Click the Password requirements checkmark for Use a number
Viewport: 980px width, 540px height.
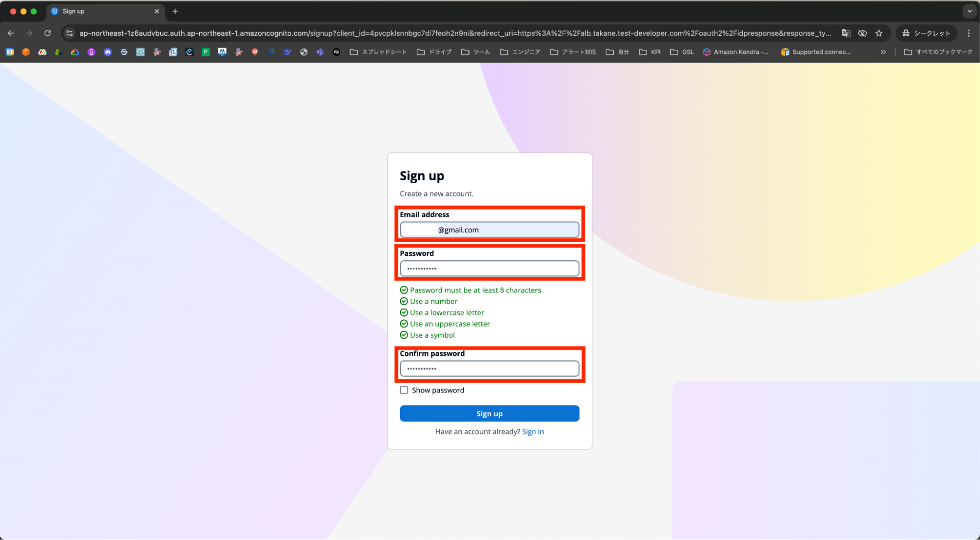click(403, 301)
